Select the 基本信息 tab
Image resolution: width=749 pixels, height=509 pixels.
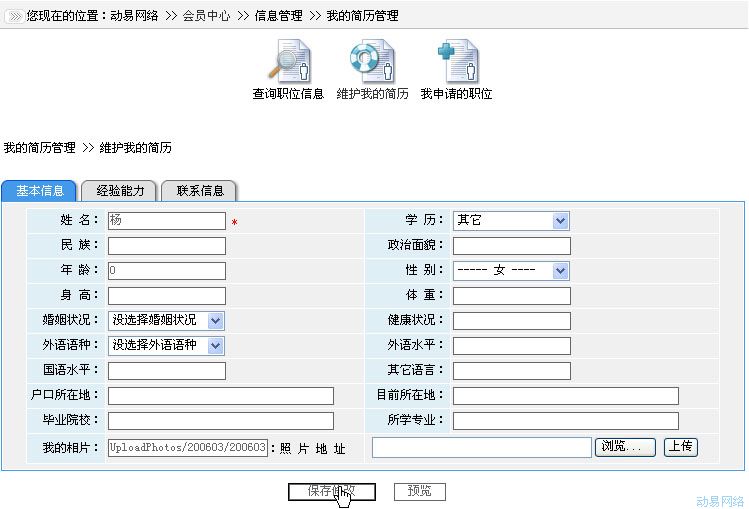[x=40, y=191]
